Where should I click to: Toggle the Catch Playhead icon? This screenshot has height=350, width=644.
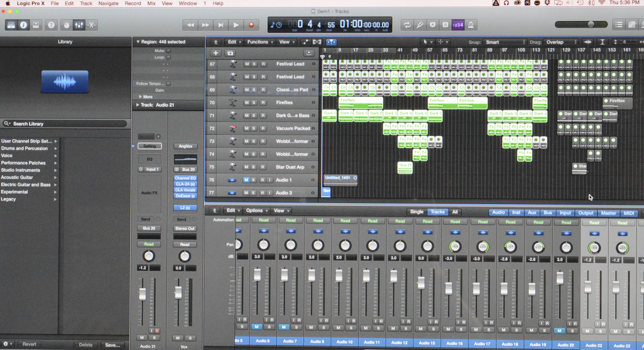coord(331,42)
